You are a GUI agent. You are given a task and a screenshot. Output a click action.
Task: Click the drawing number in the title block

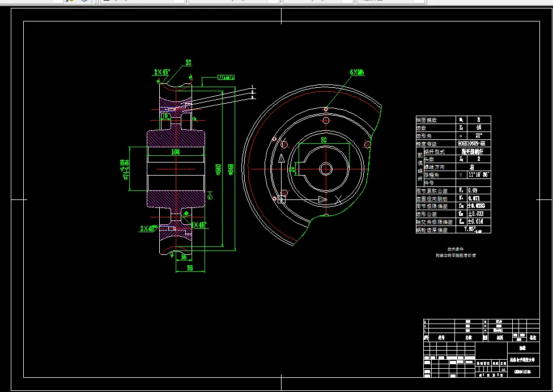click(522, 372)
